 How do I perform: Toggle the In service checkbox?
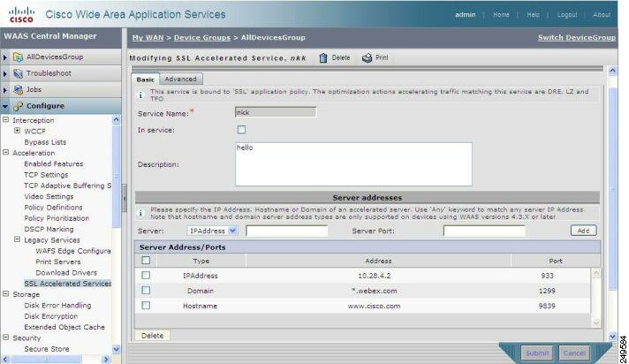[241, 130]
